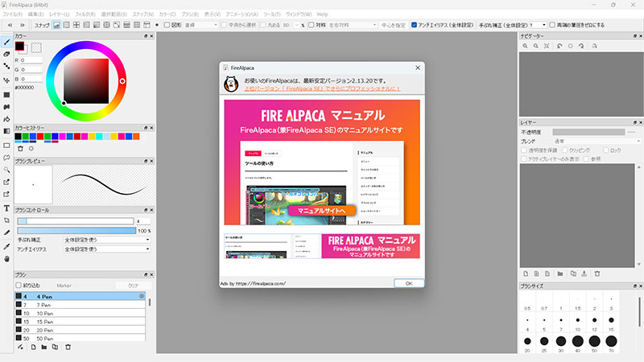Adjust the brush size slider
This screenshot has height=362, width=644.
[x=76, y=220]
